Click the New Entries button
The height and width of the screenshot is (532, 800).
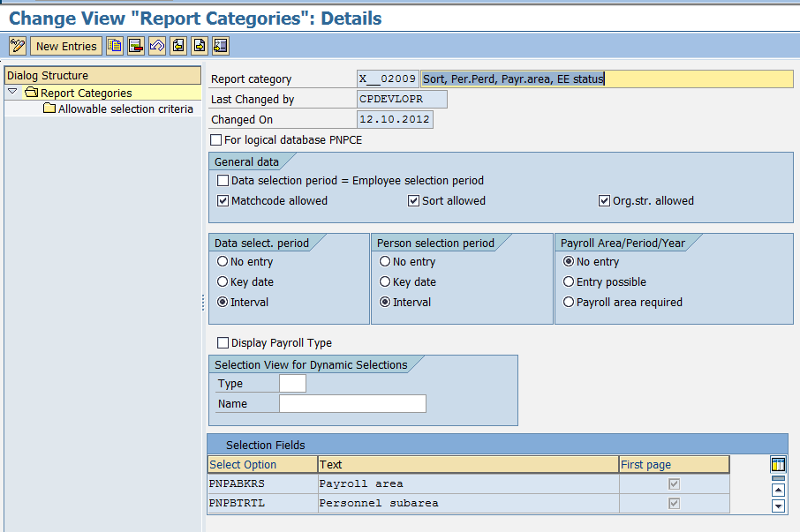66,47
